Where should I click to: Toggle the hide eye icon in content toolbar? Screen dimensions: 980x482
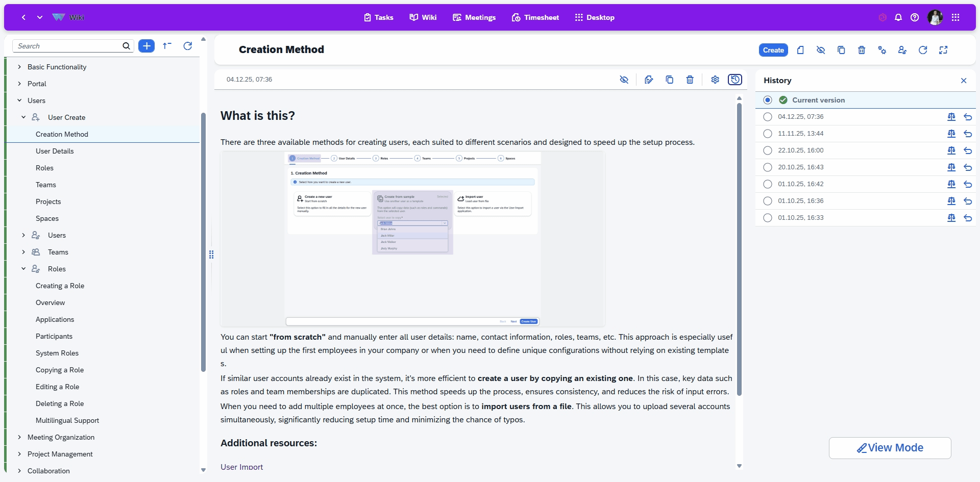coord(624,80)
